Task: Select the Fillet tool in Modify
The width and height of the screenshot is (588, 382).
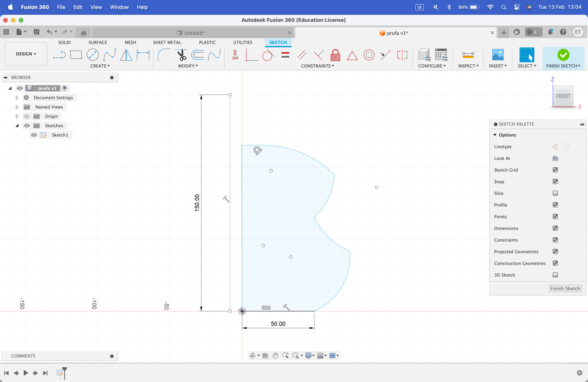Action: tap(164, 55)
